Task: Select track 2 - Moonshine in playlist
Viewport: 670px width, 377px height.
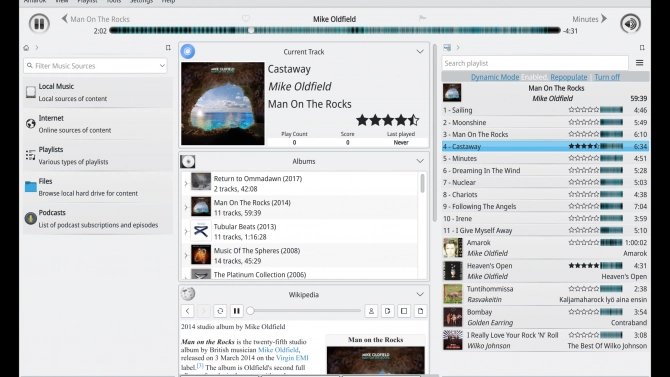Action: point(545,122)
